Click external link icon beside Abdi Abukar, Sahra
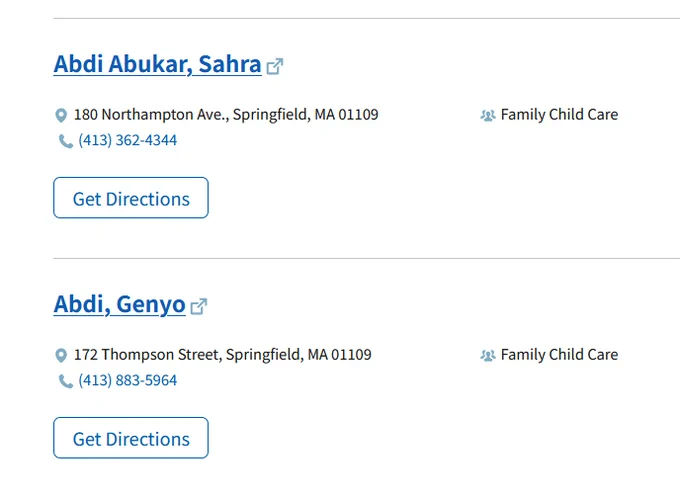 (275, 66)
